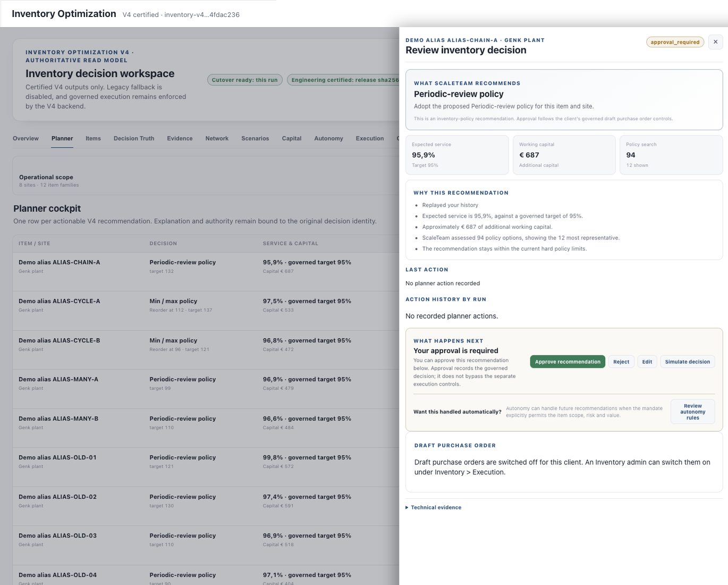The image size is (728, 585).
Task: Open the Demo alias ALIAS-OLD-02 row
Action: [x=206, y=506]
